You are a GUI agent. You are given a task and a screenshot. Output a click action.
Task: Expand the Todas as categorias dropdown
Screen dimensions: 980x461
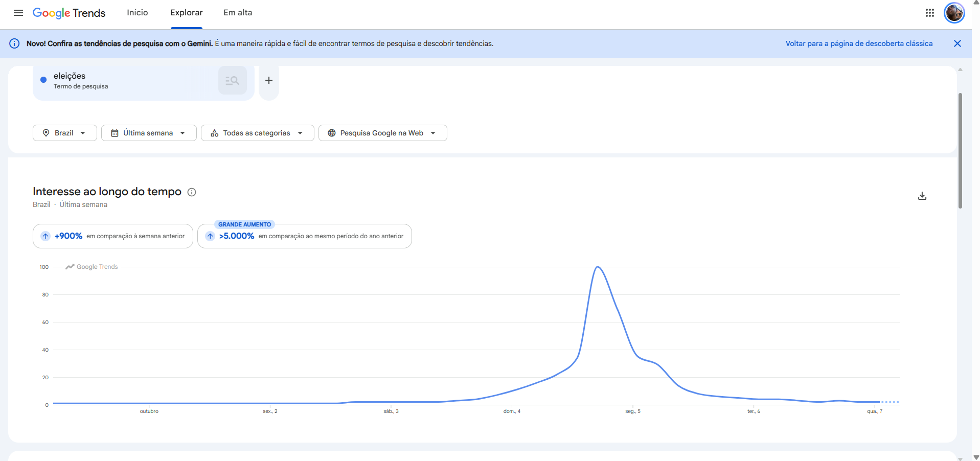click(x=258, y=133)
